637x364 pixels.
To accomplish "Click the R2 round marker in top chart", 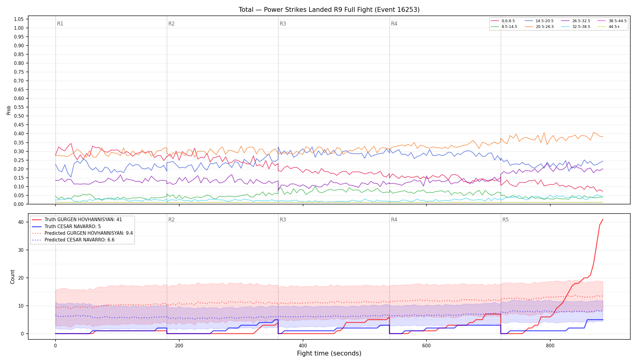I will coord(171,24).
